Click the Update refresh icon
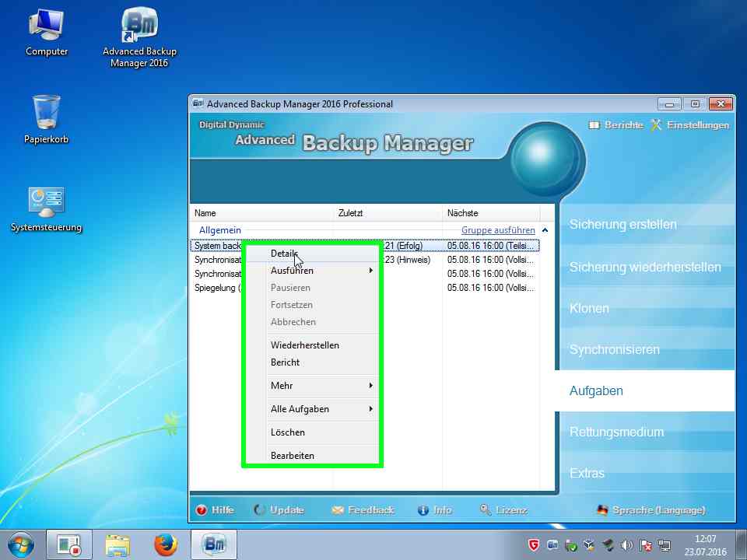 pos(260,510)
